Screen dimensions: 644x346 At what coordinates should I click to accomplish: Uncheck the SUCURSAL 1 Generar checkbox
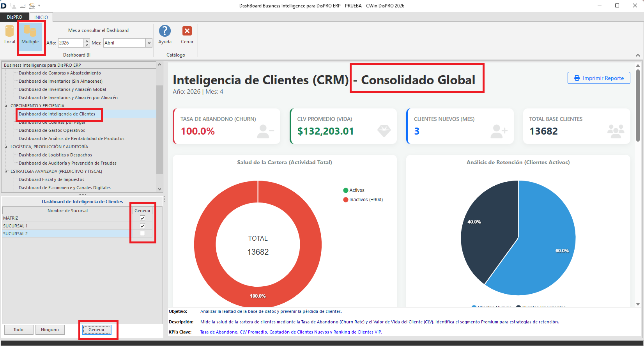tap(142, 226)
